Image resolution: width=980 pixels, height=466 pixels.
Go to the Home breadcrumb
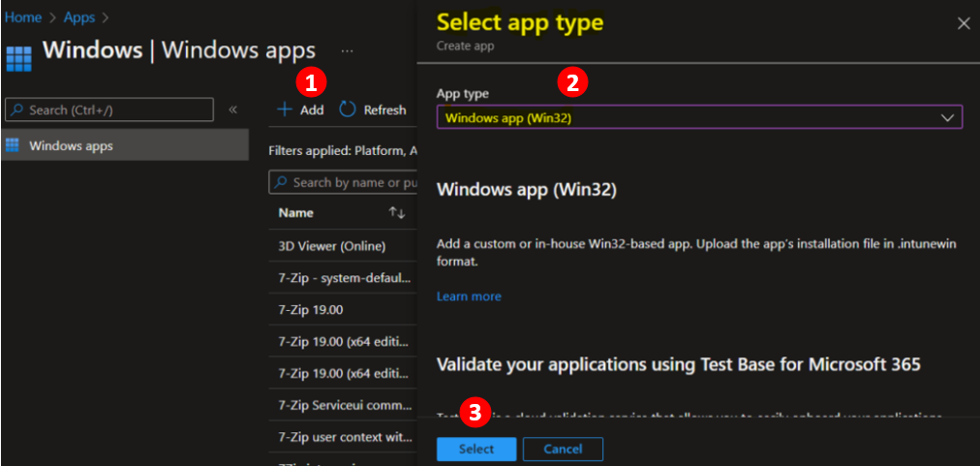(23, 17)
